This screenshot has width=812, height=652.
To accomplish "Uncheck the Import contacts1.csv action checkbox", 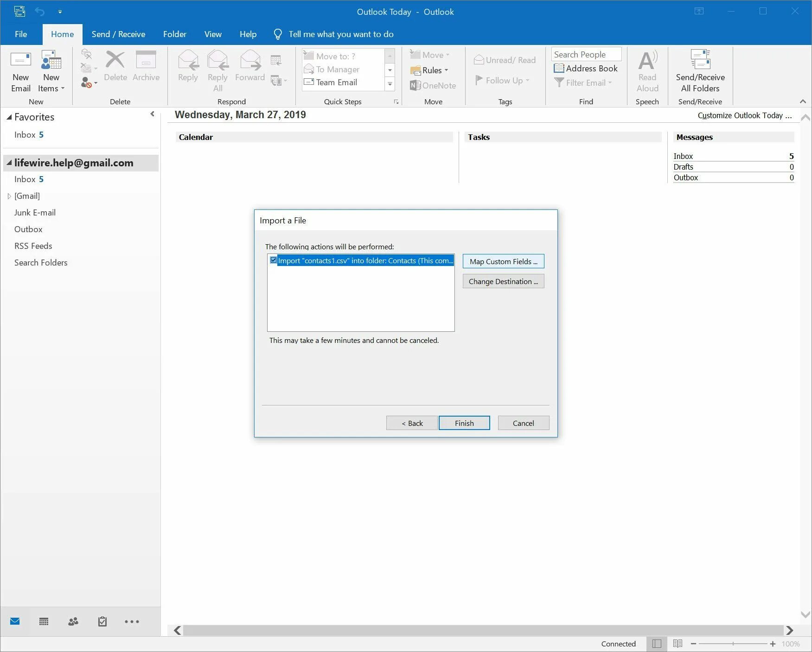I will pyautogui.click(x=274, y=260).
